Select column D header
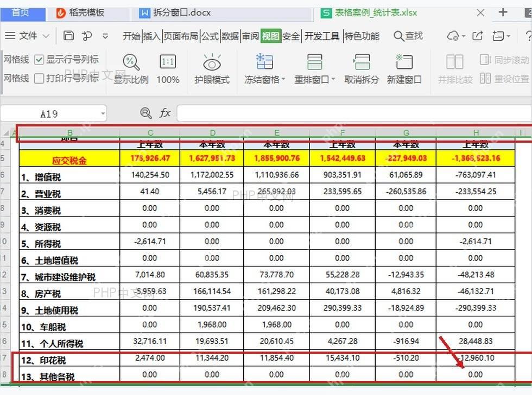532x395 pixels. point(212,132)
